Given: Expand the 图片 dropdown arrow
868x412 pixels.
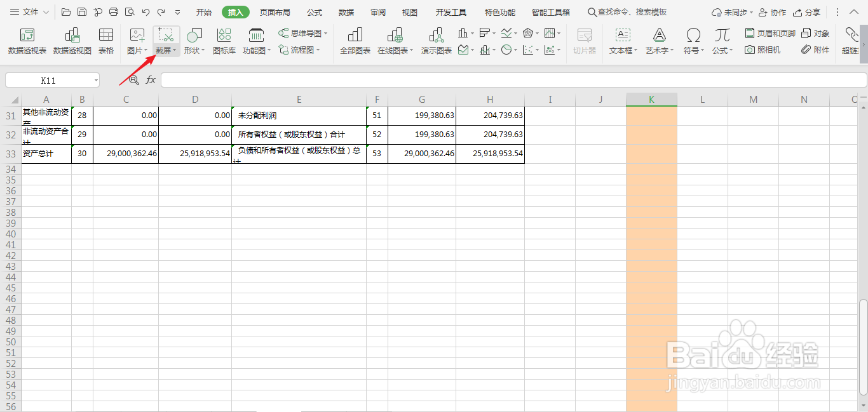Looking at the screenshot, I should point(146,51).
